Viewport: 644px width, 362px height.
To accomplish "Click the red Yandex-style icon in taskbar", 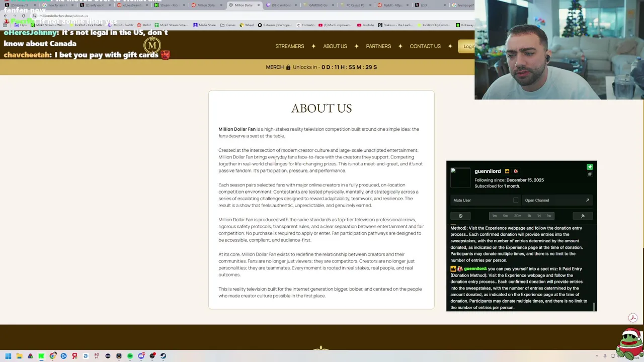I will (x=74, y=356).
